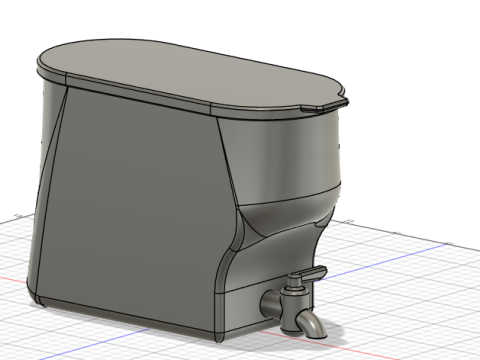480x360 pixels.
Task: Select the rounded upper front face of the tank
Action: coord(283,157)
